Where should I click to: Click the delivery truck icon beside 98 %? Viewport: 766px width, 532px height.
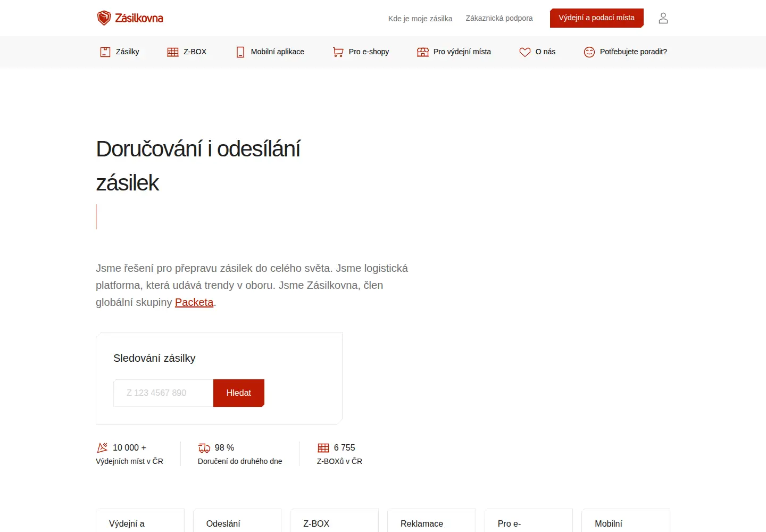204,448
